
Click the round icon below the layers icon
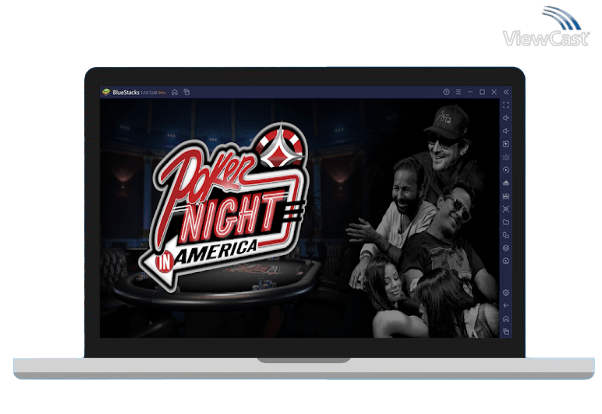(506, 261)
